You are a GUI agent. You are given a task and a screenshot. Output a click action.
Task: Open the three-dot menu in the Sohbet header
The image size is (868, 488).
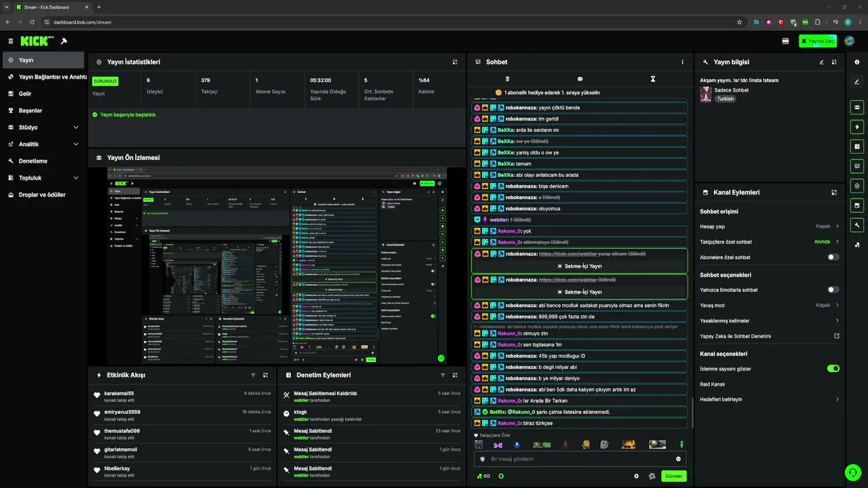tap(682, 62)
